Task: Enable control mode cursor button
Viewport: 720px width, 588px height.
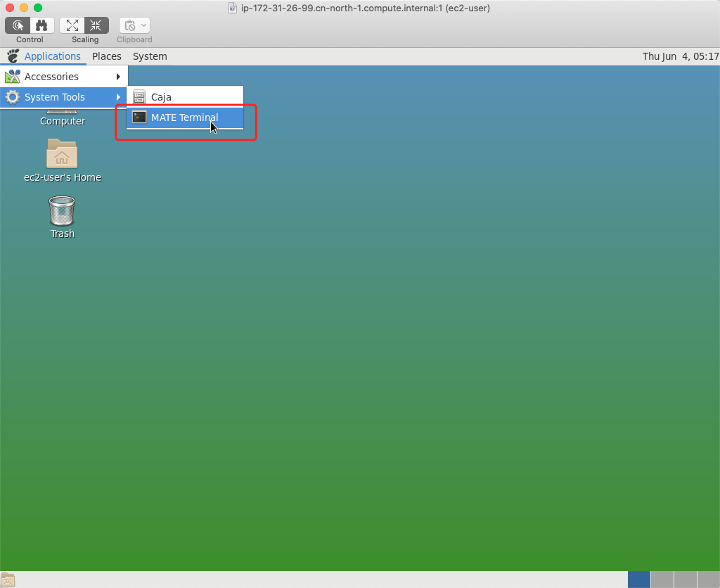Action: pyautogui.click(x=18, y=25)
